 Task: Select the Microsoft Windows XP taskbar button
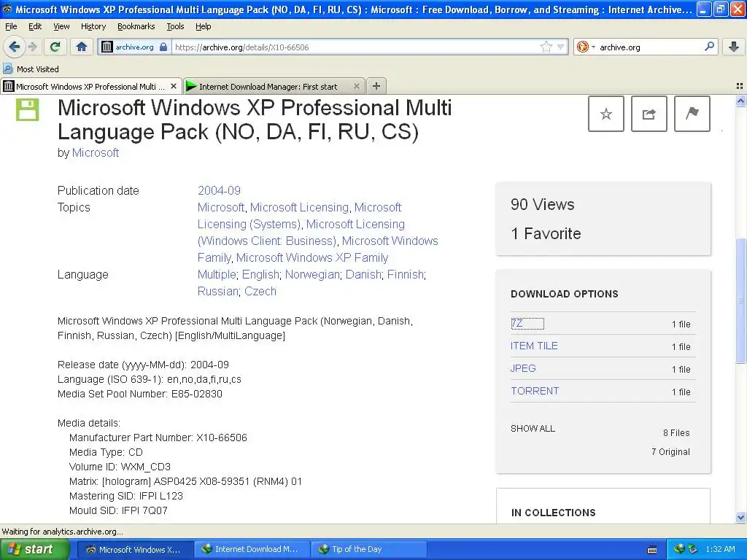point(135,550)
